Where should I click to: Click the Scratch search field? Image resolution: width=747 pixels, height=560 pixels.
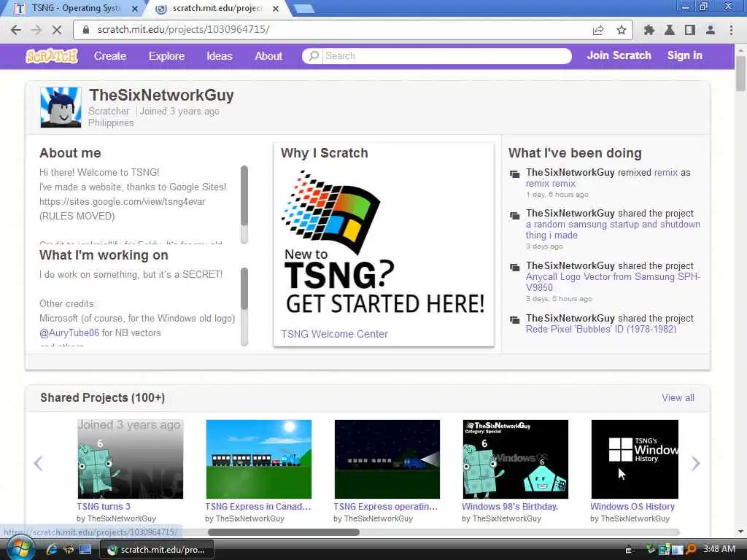(436, 55)
